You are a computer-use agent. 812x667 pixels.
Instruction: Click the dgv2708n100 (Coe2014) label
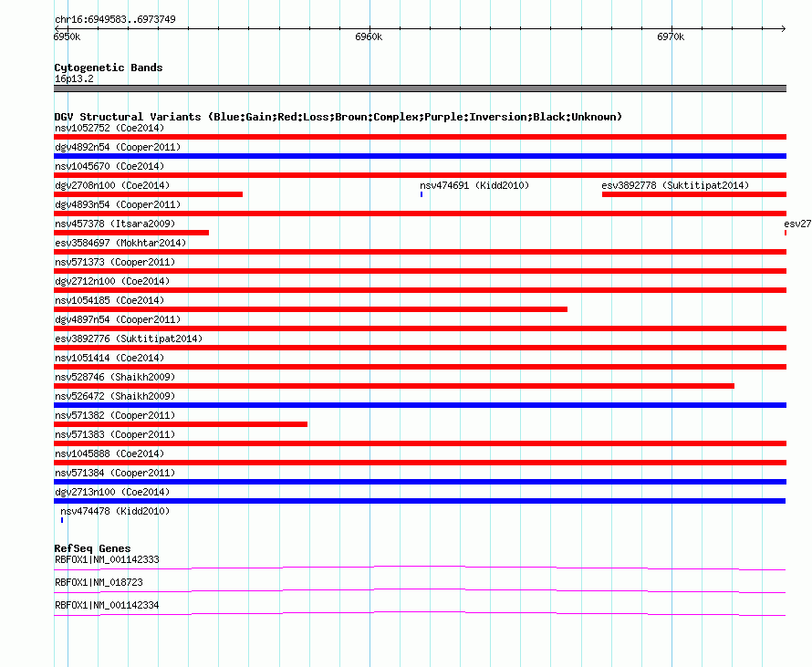[112, 185]
